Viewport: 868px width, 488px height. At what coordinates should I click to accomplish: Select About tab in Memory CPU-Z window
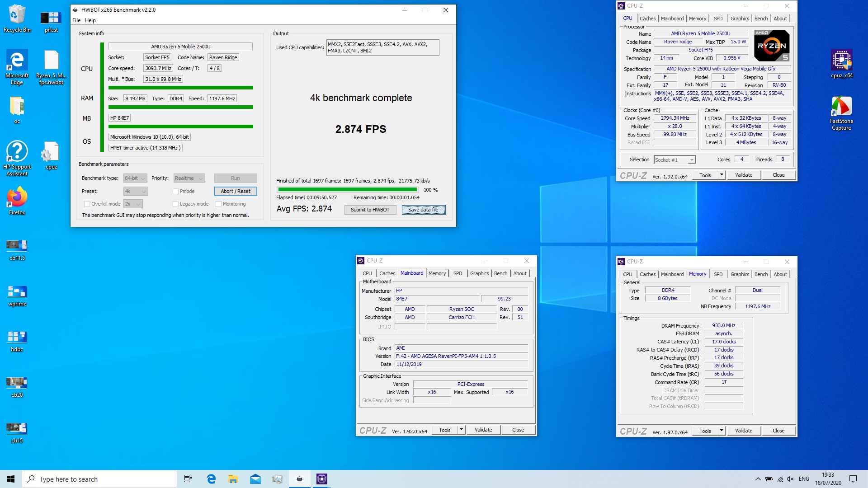pyautogui.click(x=780, y=274)
